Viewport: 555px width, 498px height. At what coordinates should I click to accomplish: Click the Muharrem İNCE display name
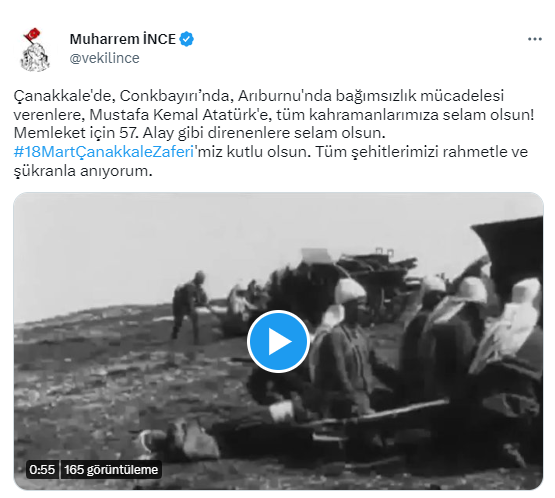[x=122, y=39]
